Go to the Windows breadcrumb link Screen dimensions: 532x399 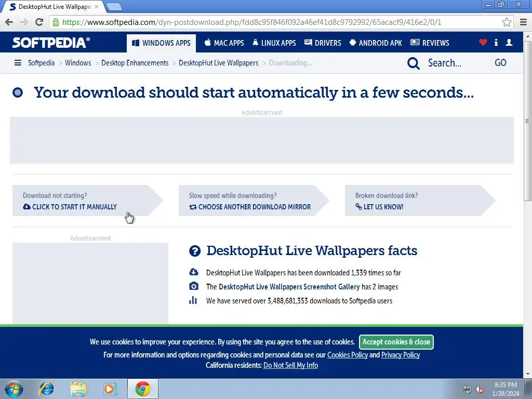click(x=78, y=63)
